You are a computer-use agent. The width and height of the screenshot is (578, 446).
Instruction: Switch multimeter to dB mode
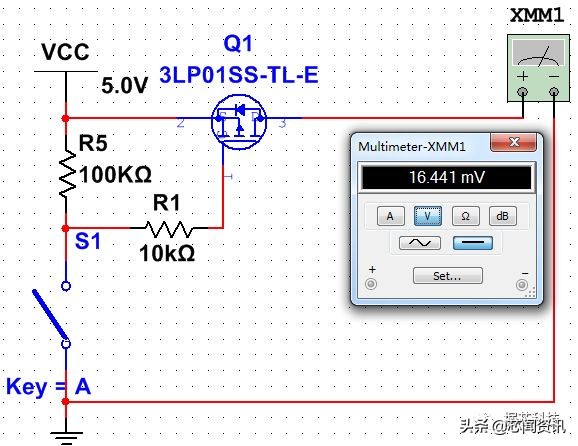click(x=502, y=216)
